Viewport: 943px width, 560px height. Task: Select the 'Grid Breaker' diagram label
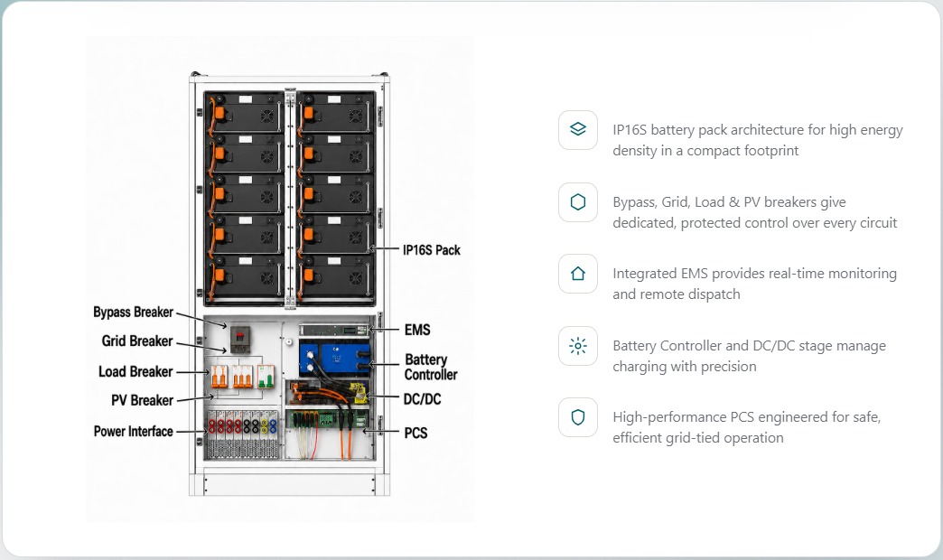click(137, 341)
